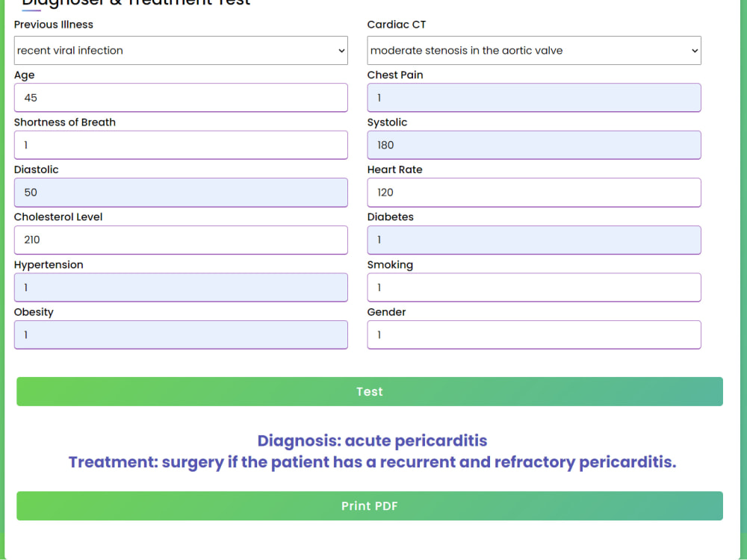The image size is (747, 560).
Task: Select the Obesity input field
Action: pyautogui.click(x=181, y=335)
